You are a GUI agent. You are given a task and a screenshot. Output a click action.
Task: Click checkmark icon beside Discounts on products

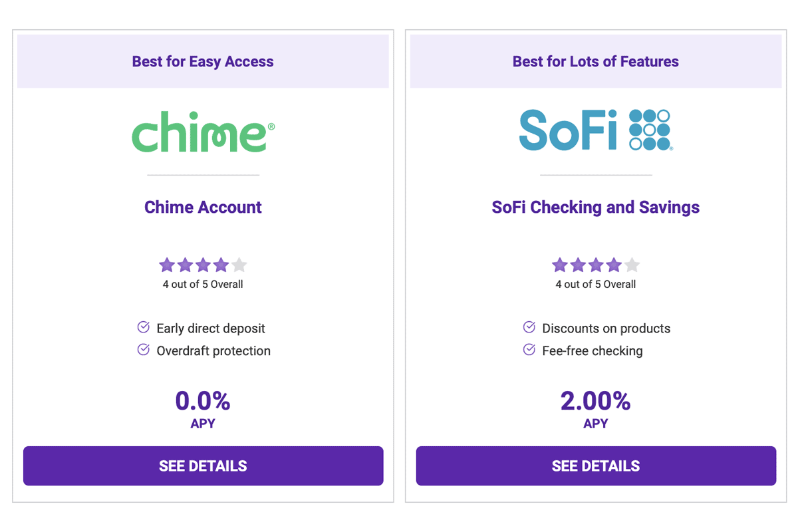[x=529, y=327]
